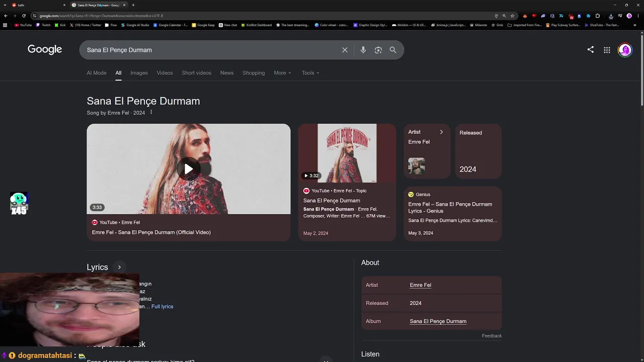
Task: Open the Google Keep bookmark
Action: pyautogui.click(x=203, y=25)
